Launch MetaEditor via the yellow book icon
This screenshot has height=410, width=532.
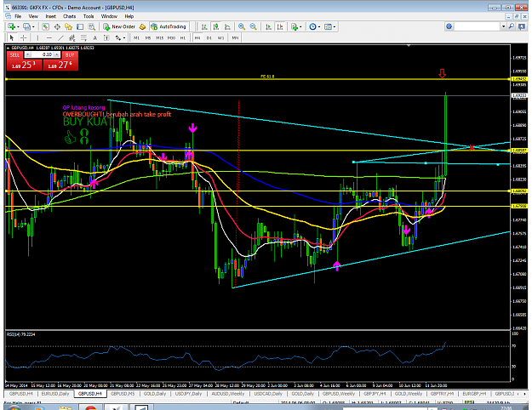click(x=142, y=26)
